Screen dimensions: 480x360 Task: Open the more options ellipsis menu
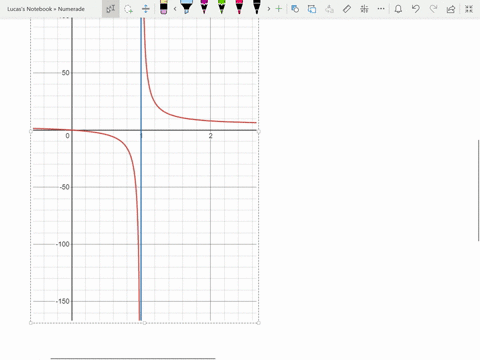[x=381, y=9]
